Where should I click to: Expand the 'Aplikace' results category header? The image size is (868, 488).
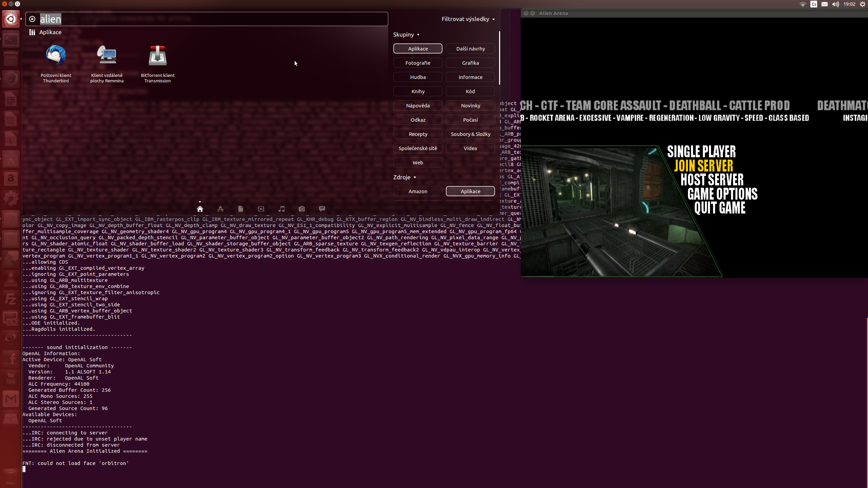(46, 32)
